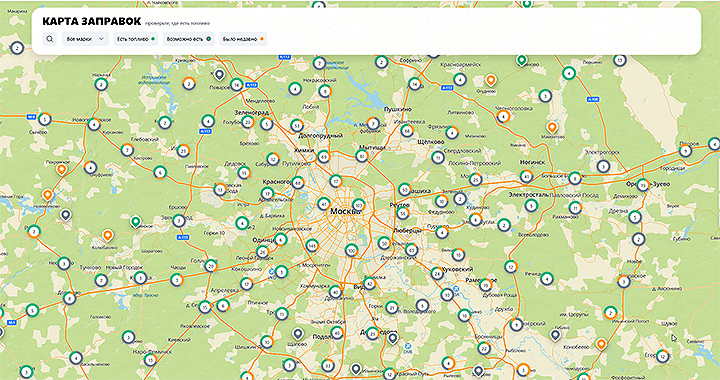Image resolution: width=720 pixels, height=380 pixels.
Task: Click cluster marker 19 at Орехово-Зуево
Action: pos(643,185)
